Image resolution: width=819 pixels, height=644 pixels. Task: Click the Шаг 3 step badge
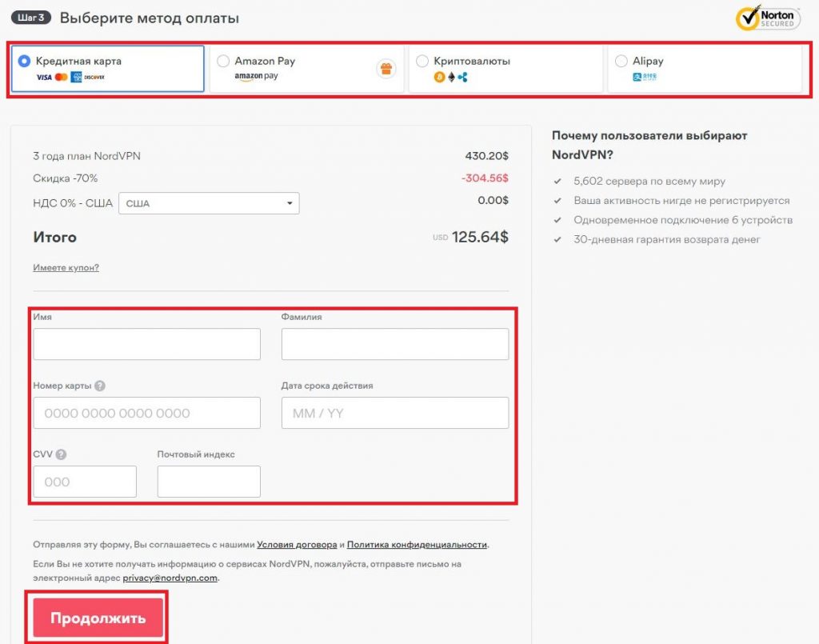click(x=31, y=18)
